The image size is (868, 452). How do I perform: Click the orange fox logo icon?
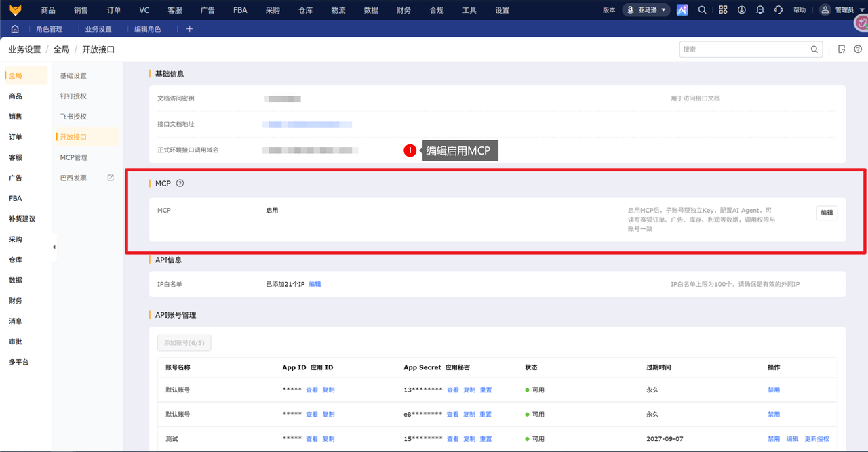click(x=15, y=9)
